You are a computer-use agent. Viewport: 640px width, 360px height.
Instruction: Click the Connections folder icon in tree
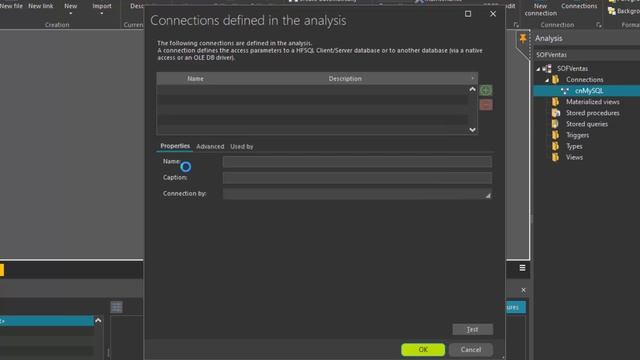point(556,80)
